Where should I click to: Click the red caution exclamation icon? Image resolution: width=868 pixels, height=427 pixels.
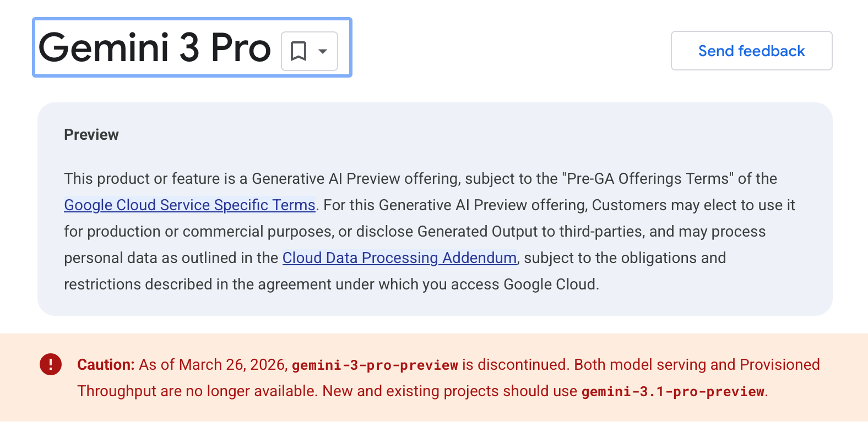[x=51, y=364]
